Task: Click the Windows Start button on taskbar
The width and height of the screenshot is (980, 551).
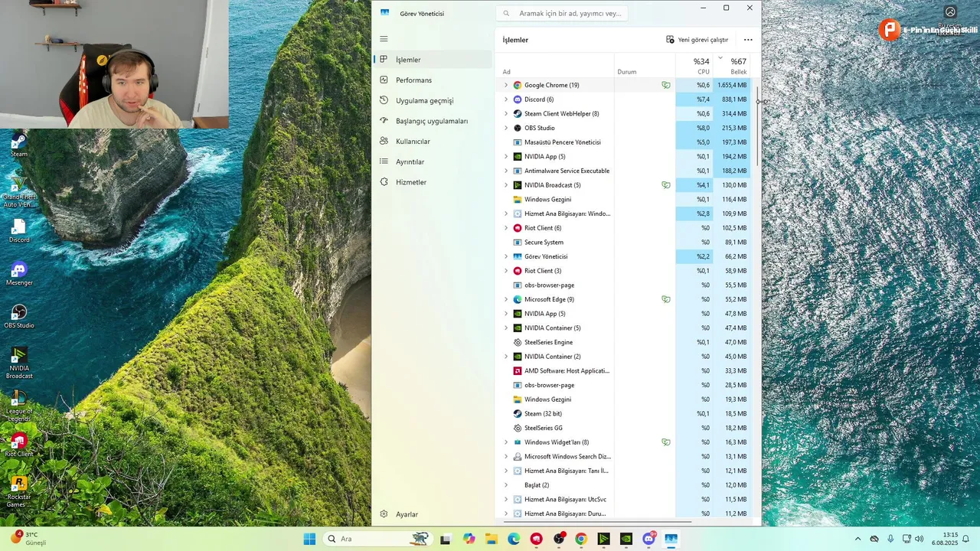Action: coord(309,539)
